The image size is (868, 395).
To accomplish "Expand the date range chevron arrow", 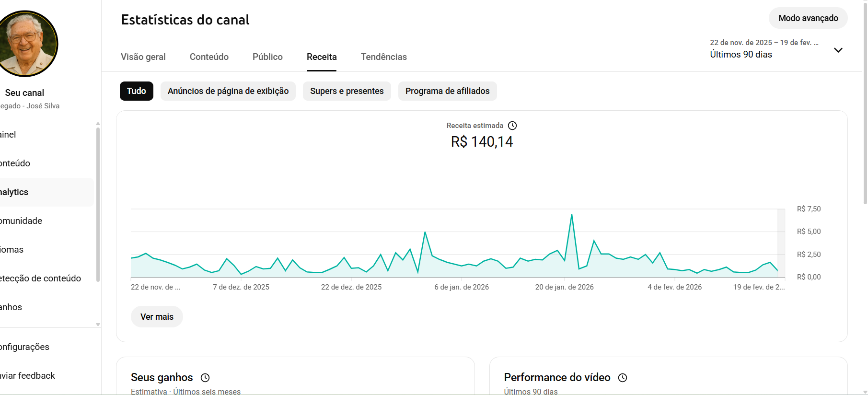I will tap(838, 50).
